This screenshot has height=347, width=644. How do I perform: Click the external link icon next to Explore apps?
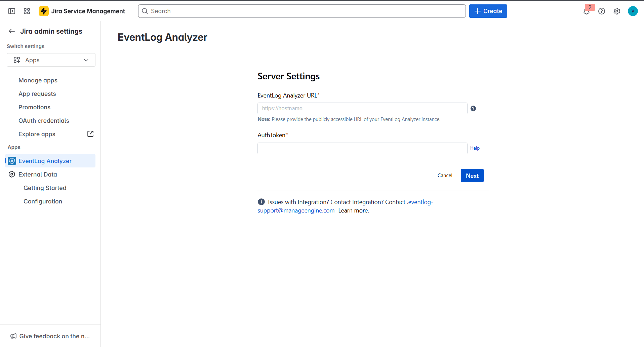point(90,134)
